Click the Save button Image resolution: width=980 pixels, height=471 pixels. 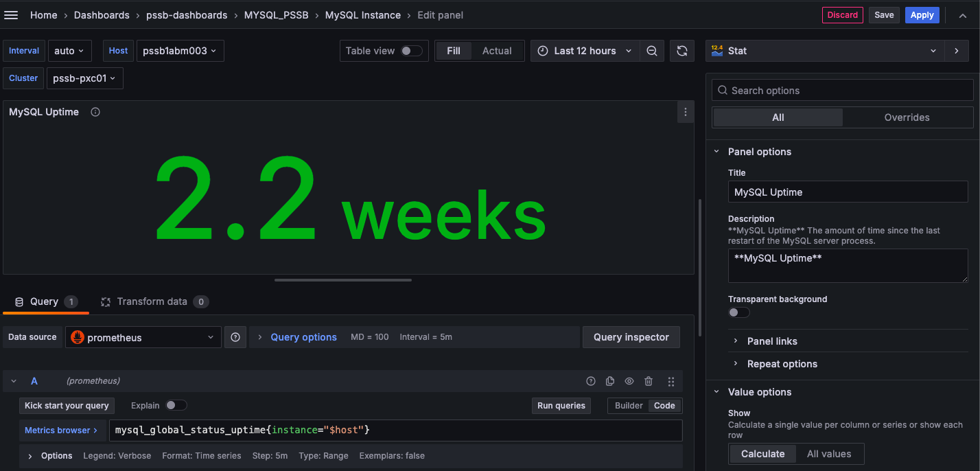pos(884,15)
